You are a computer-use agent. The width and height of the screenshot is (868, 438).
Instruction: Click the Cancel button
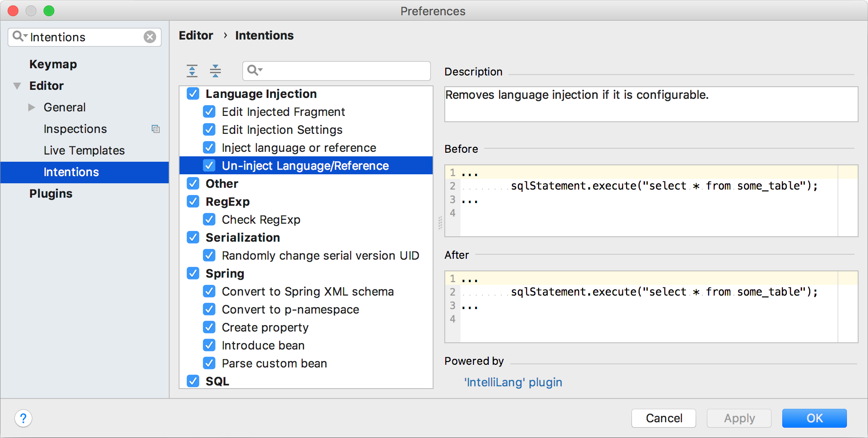click(664, 418)
